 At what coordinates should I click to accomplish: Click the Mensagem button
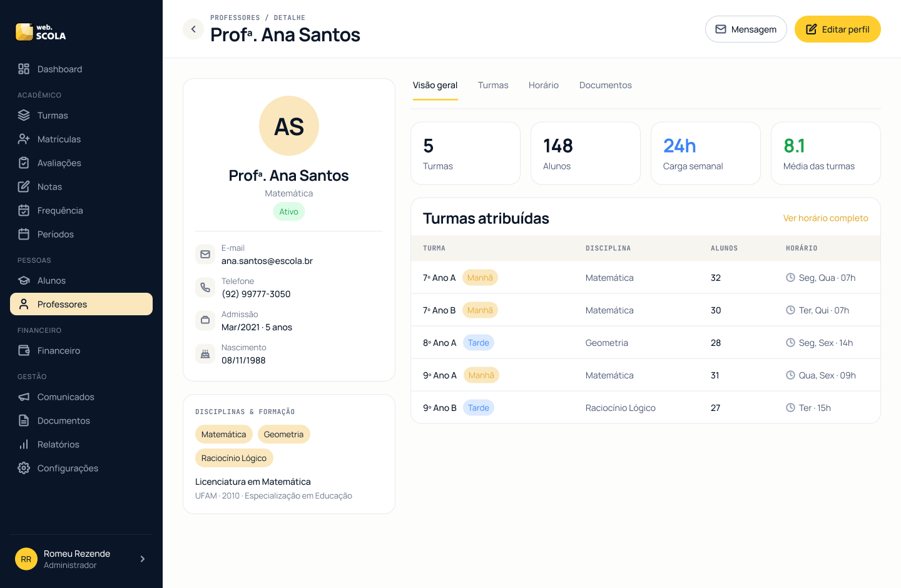(746, 29)
